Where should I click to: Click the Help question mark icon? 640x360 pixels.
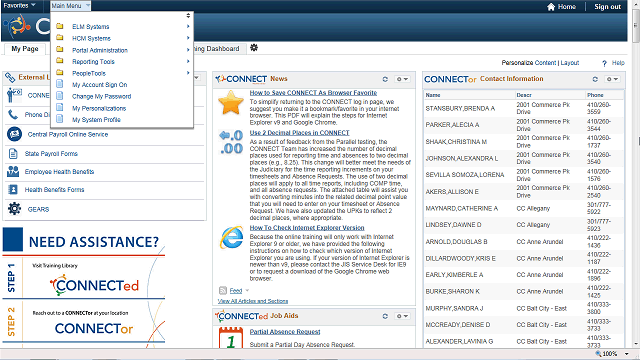604,63
